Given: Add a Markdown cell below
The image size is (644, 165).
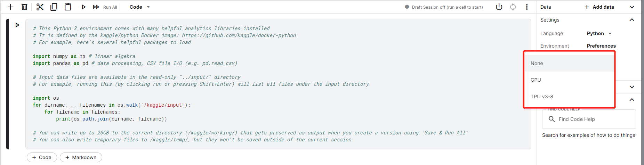Looking at the screenshot, I should 81,157.
